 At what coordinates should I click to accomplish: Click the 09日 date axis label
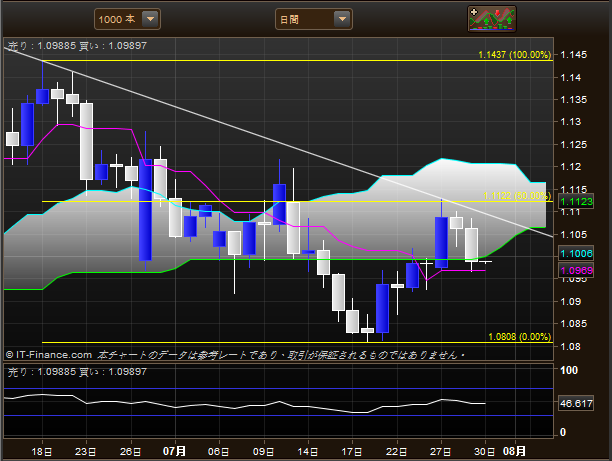coord(263,452)
